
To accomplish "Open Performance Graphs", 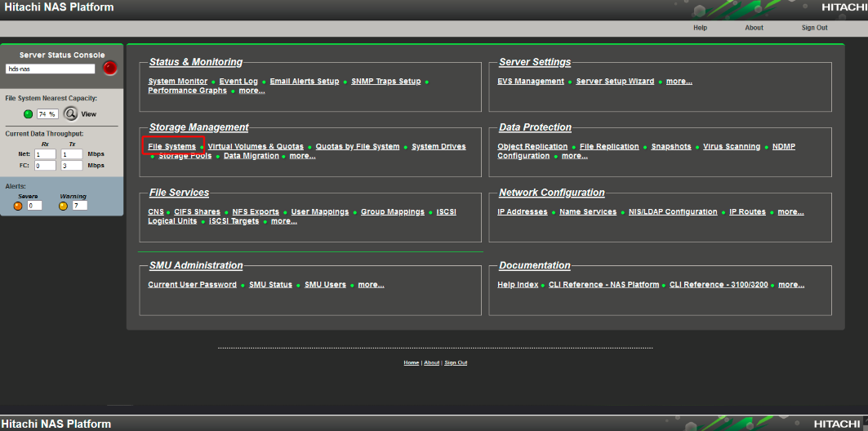I will pos(187,91).
